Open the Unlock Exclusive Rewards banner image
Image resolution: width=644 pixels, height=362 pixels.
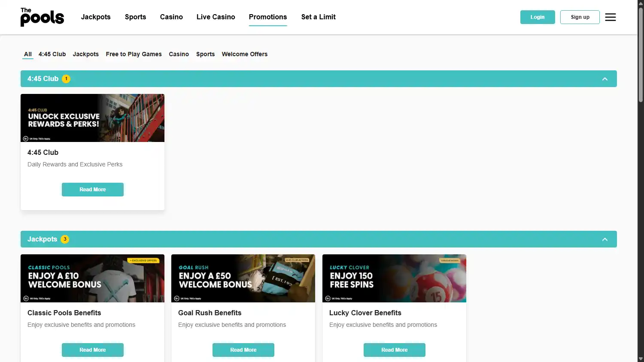tap(92, 118)
